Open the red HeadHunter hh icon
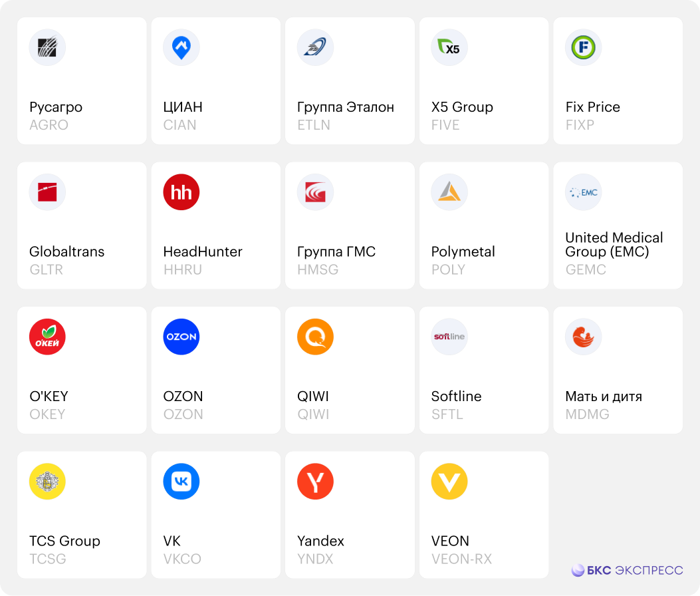Screen dimensions: 700x596 (x=181, y=192)
